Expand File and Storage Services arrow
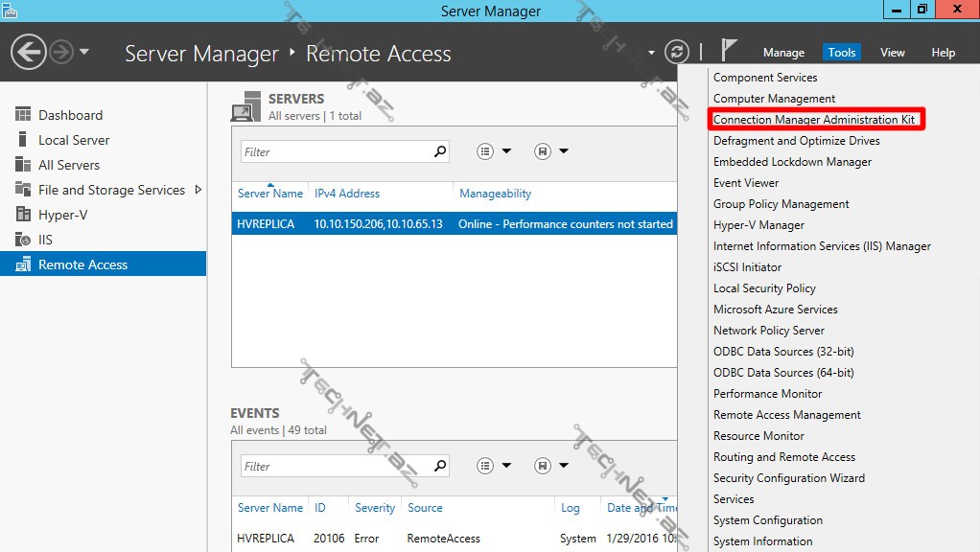Viewport: 980px width, 552px height. pos(198,190)
